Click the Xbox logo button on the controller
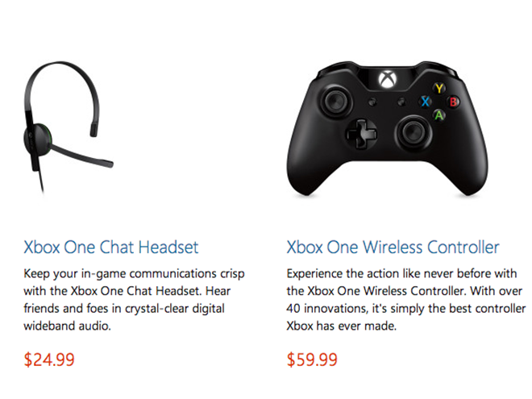532x399 pixels. (x=386, y=80)
